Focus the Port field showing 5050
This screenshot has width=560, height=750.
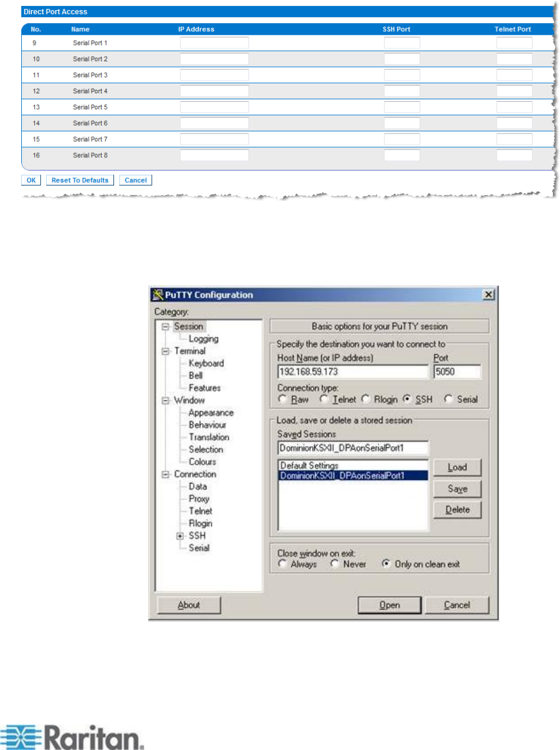[457, 372]
